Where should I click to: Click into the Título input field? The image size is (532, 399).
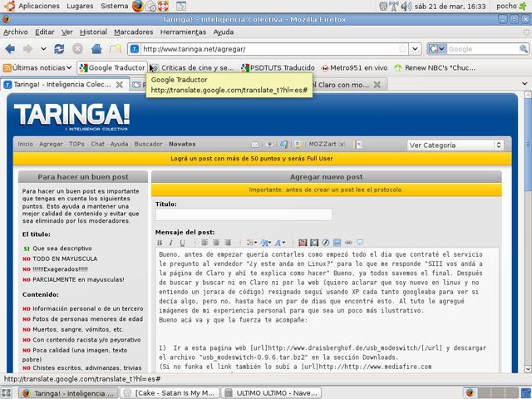click(x=244, y=214)
